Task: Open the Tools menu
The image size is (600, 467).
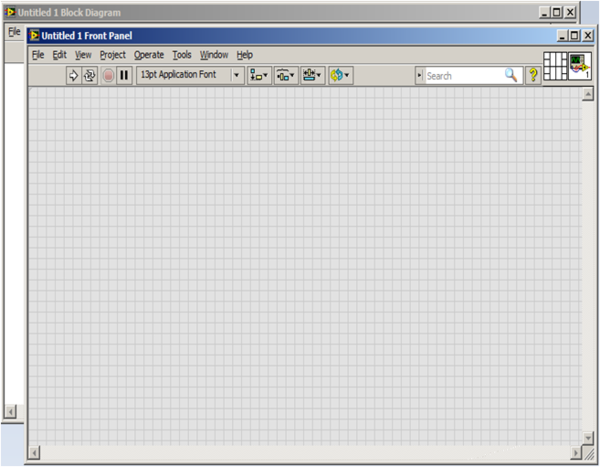Action: pos(182,55)
